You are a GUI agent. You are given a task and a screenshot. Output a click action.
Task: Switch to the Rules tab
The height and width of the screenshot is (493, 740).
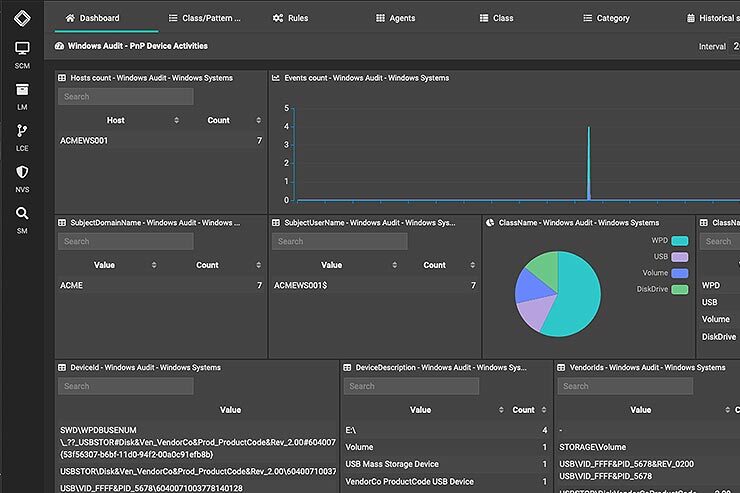[x=290, y=18]
